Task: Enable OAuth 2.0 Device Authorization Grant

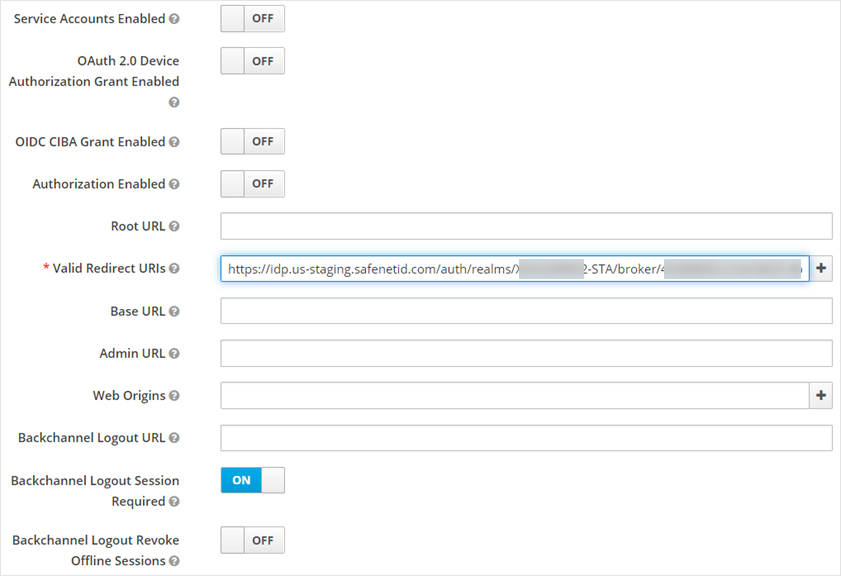Action: [x=252, y=61]
